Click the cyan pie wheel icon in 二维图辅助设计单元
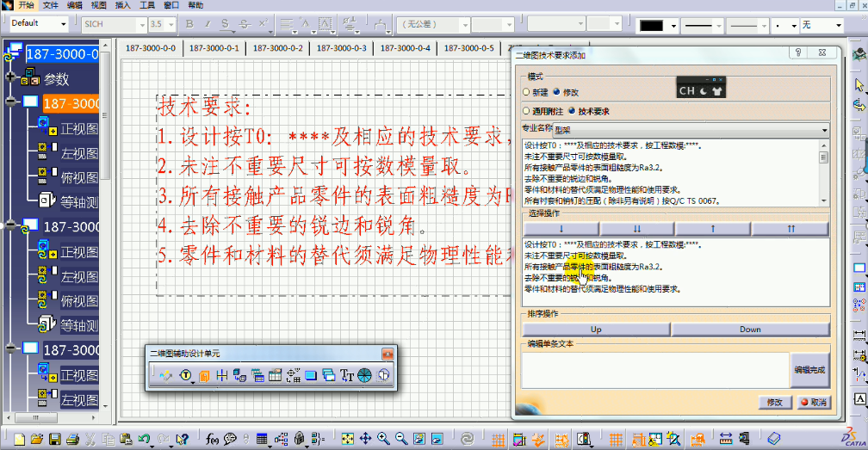868x450 pixels. [364, 376]
